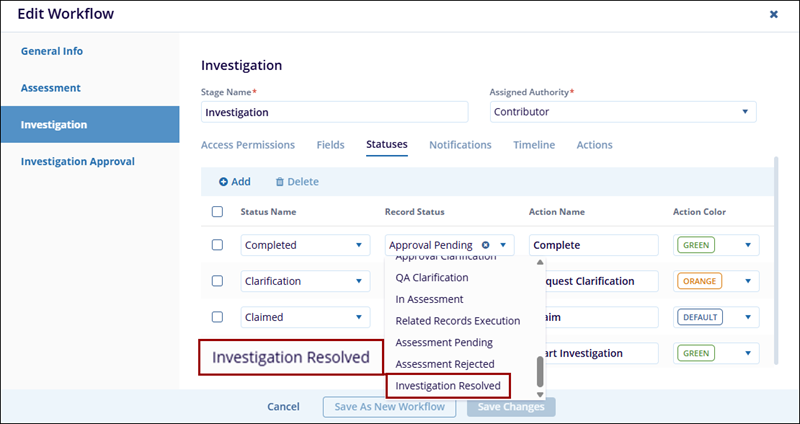Viewport: 800px width, 424px height.
Task: Open the ORANGE action color dropdown
Action: (x=746, y=281)
